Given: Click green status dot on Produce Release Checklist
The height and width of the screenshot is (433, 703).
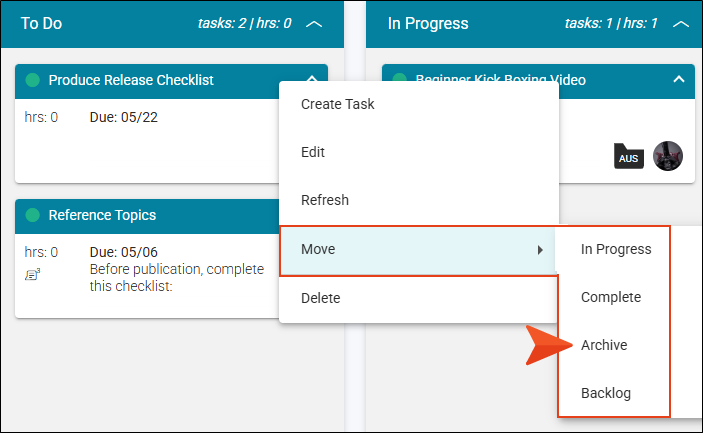Looking at the screenshot, I should pos(33,80).
